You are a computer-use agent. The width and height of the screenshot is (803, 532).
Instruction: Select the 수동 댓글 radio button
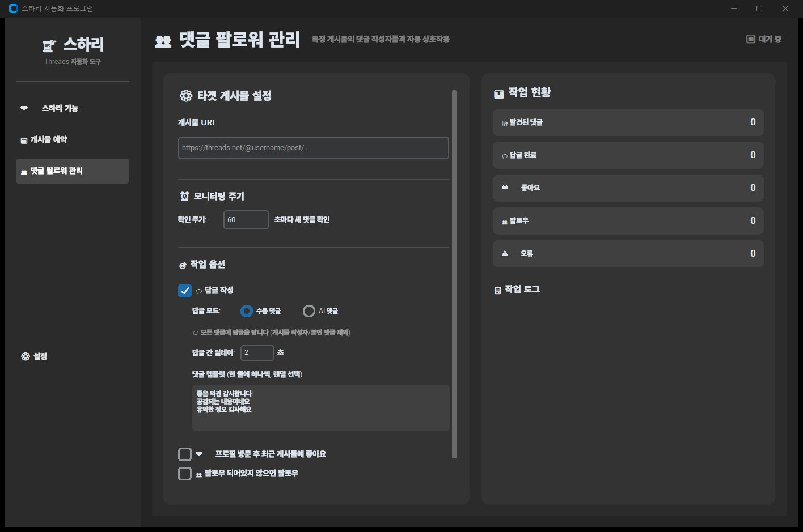(247, 311)
